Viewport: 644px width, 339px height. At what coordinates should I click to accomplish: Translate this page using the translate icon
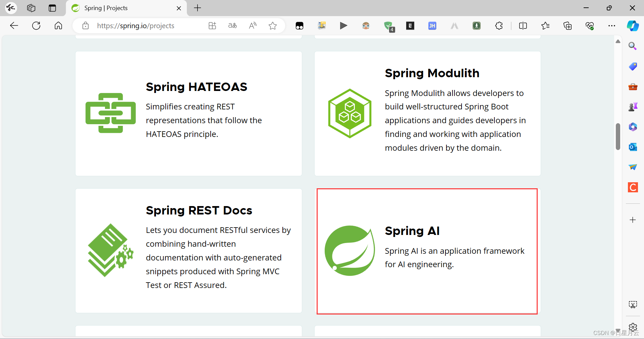(232, 26)
